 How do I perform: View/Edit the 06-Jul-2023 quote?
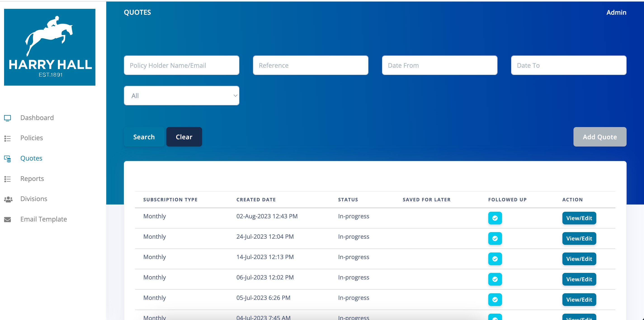pos(579,279)
